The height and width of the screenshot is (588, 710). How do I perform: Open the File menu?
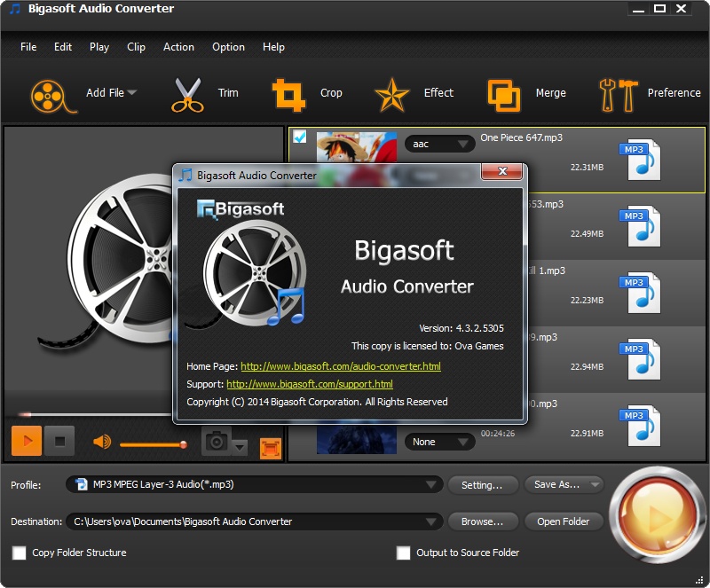pos(28,47)
